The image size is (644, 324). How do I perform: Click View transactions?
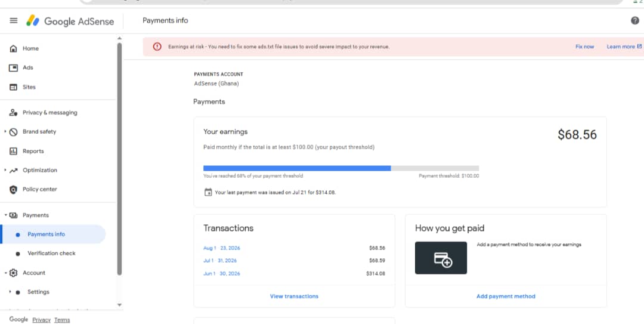294,297
